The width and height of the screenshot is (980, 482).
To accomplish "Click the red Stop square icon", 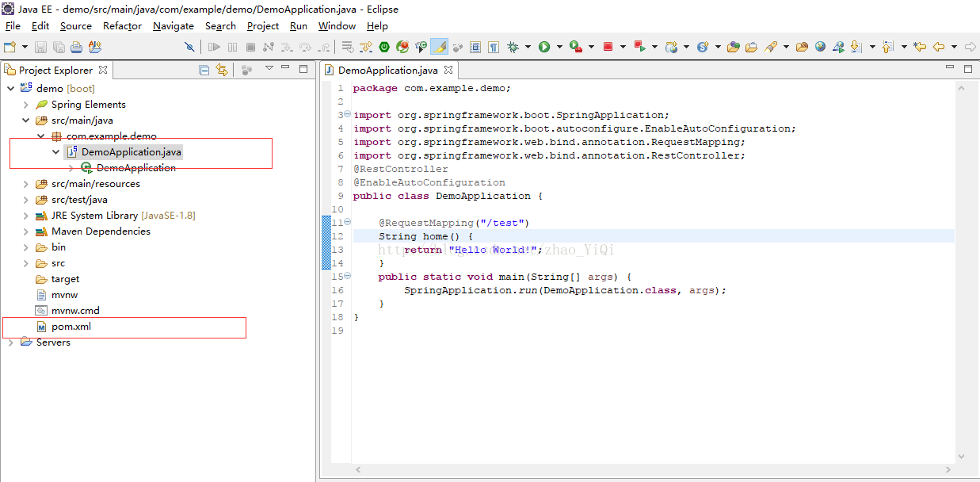I will click(608, 47).
